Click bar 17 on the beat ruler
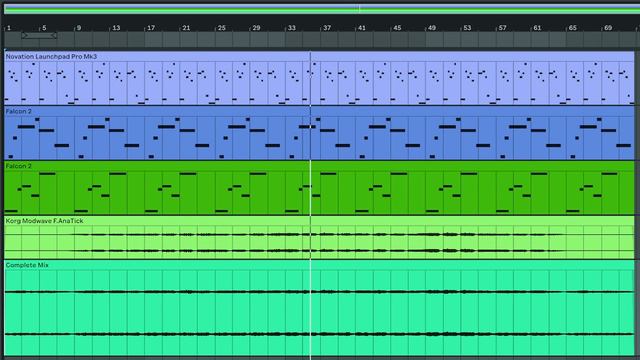This screenshot has height=360, width=640. [x=151, y=28]
